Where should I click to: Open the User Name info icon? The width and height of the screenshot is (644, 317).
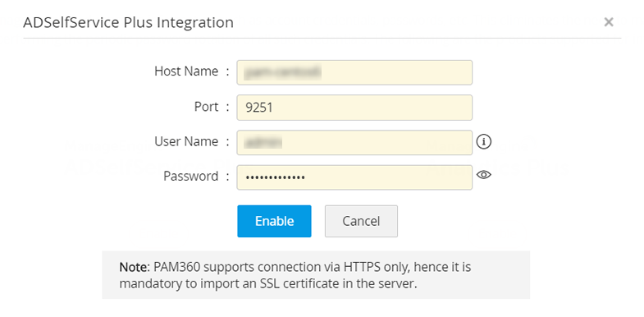pyautogui.click(x=484, y=142)
